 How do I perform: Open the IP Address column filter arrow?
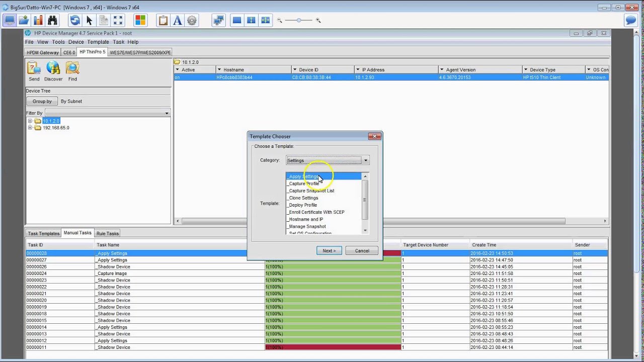coord(358,70)
